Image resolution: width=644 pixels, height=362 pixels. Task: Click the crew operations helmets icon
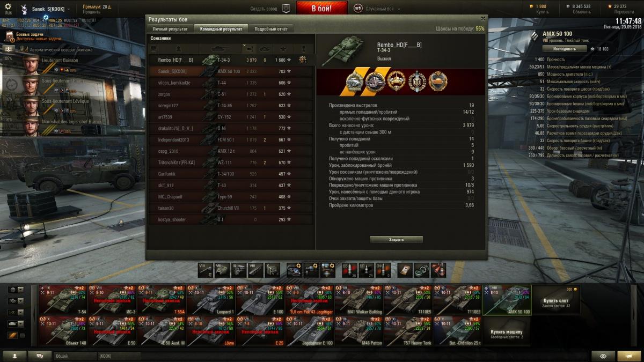8,49
